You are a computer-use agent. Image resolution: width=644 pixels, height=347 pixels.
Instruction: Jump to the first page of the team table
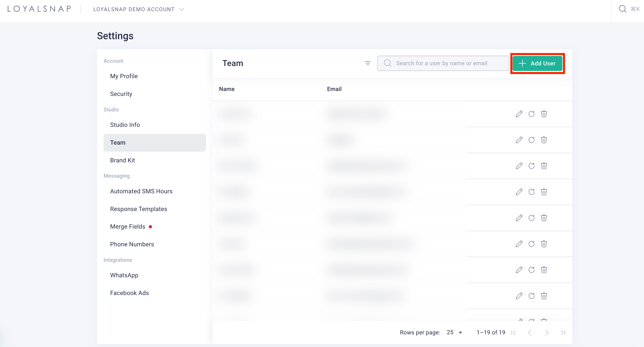click(x=514, y=333)
